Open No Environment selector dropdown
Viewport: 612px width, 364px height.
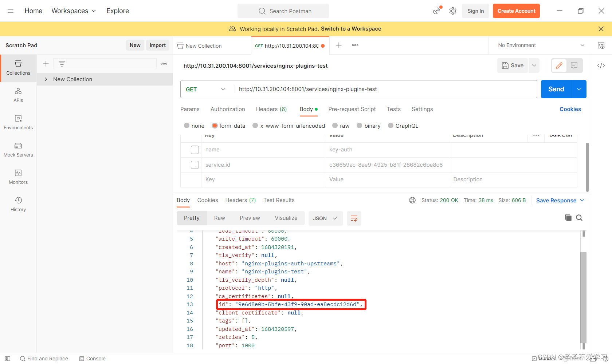tap(541, 45)
